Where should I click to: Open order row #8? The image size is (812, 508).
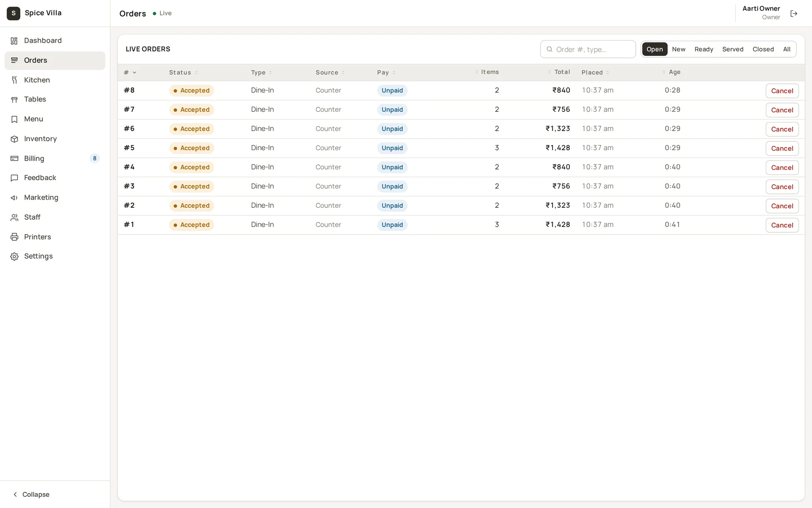coord(461,91)
